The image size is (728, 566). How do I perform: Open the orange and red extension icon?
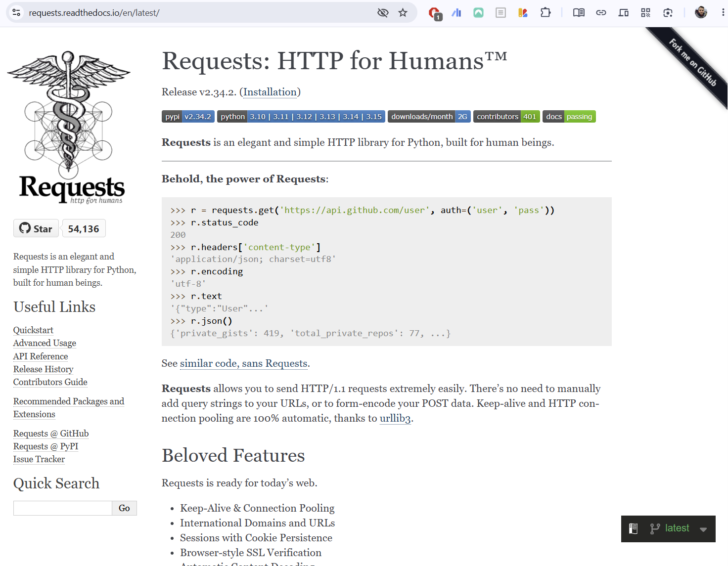523,12
